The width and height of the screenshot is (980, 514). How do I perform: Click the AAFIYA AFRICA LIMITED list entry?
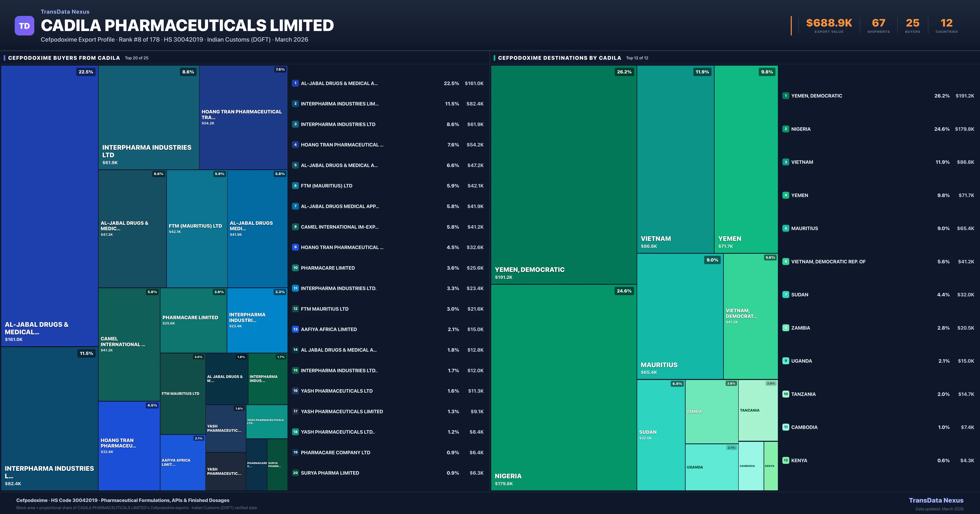point(329,329)
